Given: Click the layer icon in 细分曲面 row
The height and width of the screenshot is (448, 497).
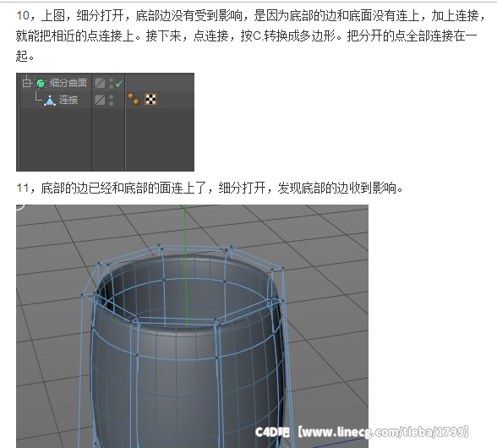Looking at the screenshot, I should [100, 83].
